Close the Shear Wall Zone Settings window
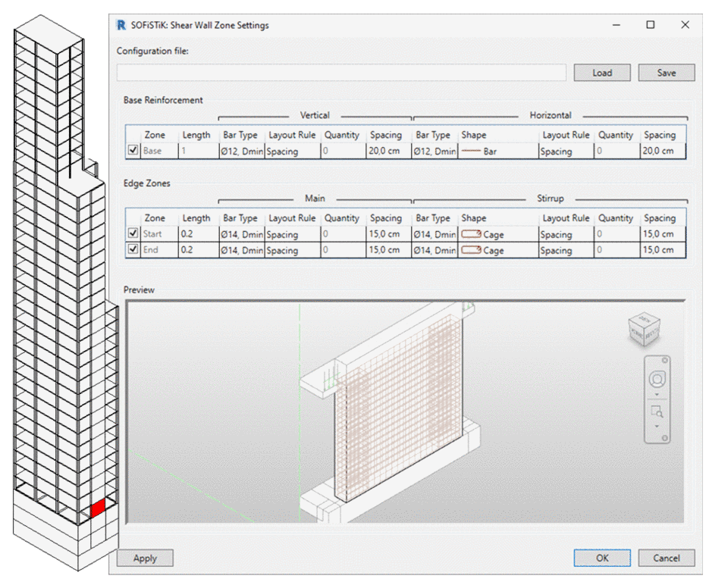 (685, 24)
